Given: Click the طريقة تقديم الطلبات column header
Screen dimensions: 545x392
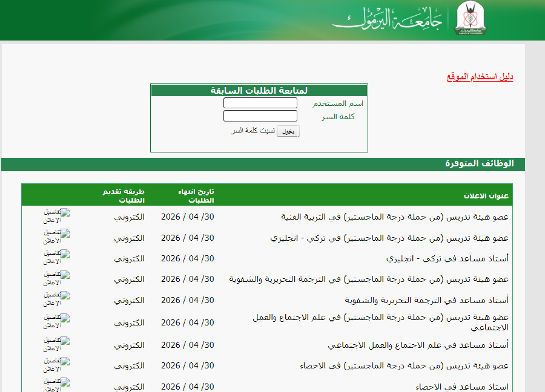Looking at the screenshot, I should pos(124,196).
